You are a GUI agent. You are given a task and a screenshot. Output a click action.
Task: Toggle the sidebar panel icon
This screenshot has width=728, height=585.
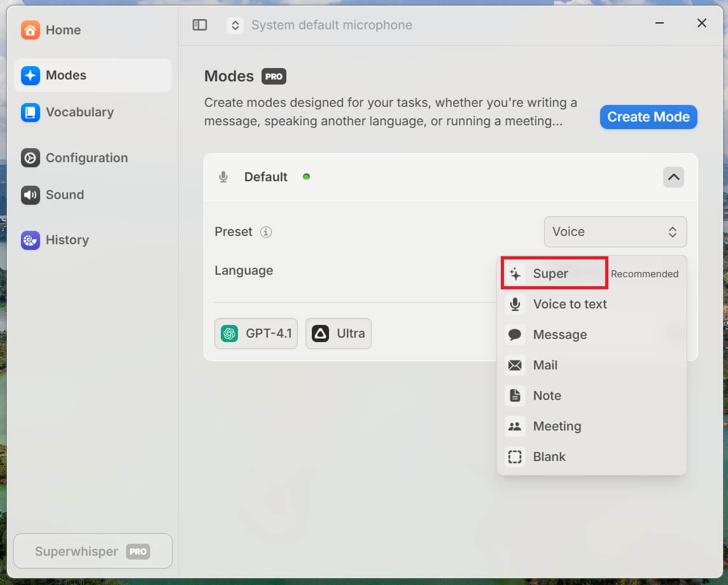click(x=200, y=25)
